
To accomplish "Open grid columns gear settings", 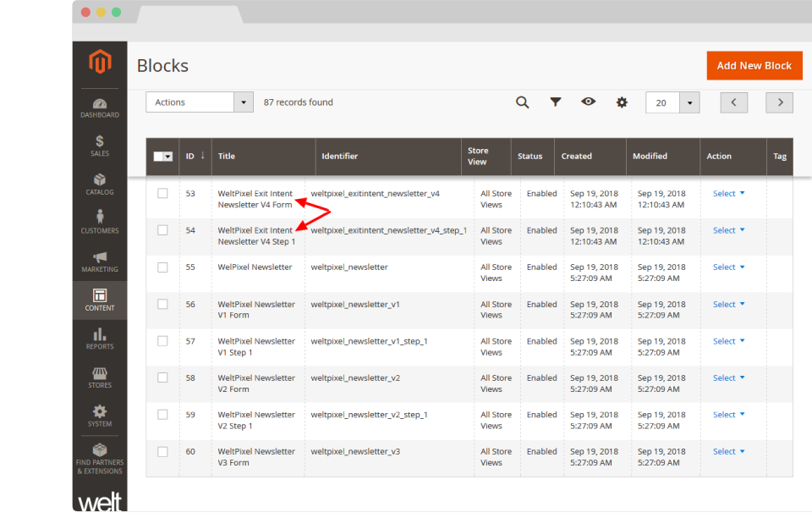I will tap(622, 102).
